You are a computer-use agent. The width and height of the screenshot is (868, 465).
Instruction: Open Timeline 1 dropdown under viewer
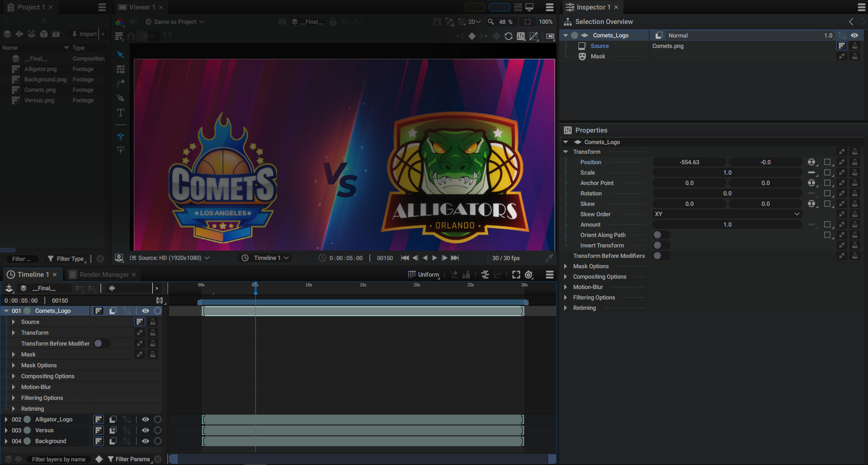point(265,258)
